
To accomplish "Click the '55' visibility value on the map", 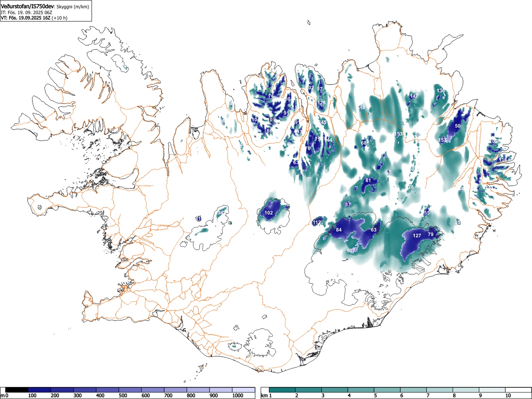I will pyautogui.click(x=427, y=213).
